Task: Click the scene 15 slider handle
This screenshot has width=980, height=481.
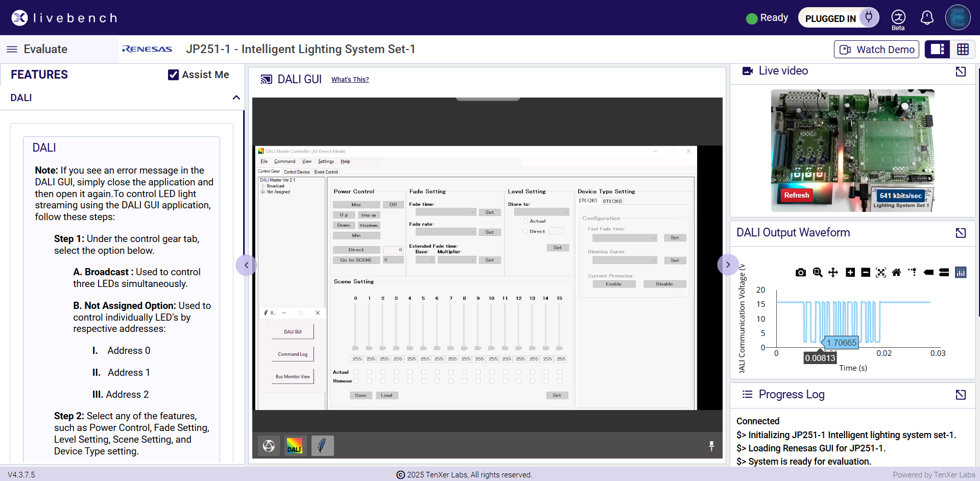Action: (x=559, y=348)
